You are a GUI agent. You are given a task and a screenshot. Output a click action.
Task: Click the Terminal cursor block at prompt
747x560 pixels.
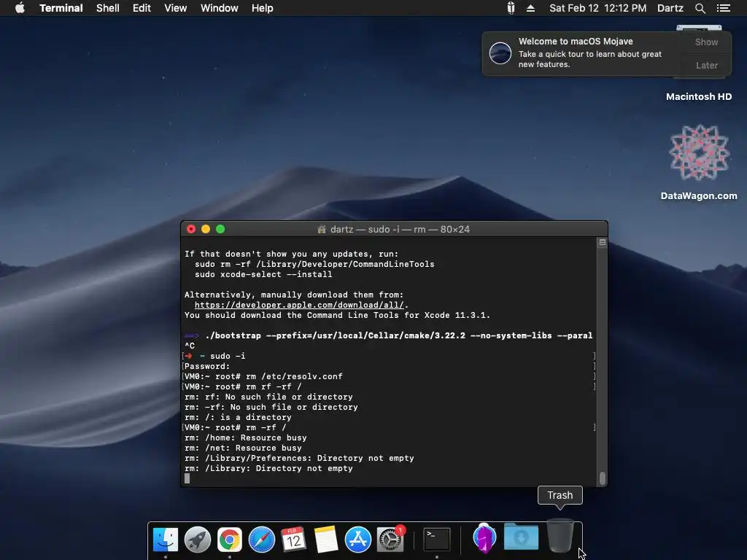coord(187,478)
